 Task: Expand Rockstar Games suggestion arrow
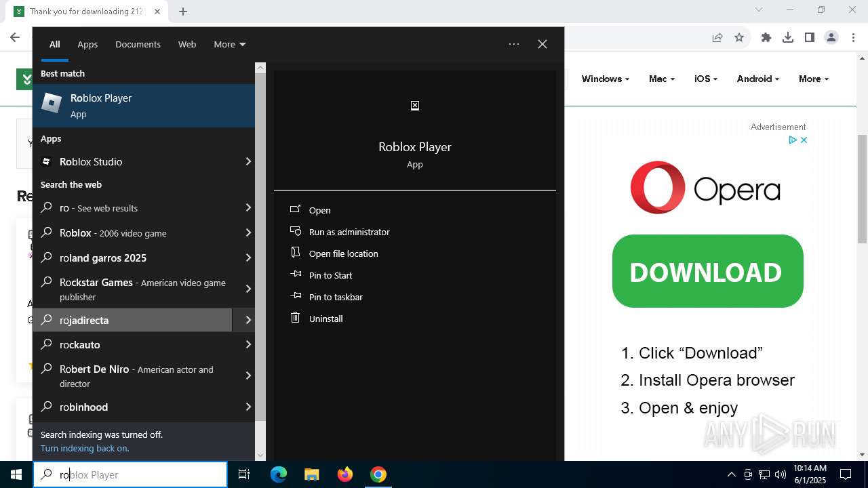point(248,289)
